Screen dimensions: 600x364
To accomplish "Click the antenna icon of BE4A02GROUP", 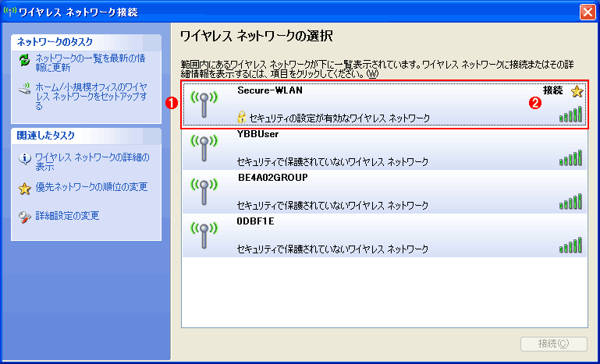I will pyautogui.click(x=204, y=191).
